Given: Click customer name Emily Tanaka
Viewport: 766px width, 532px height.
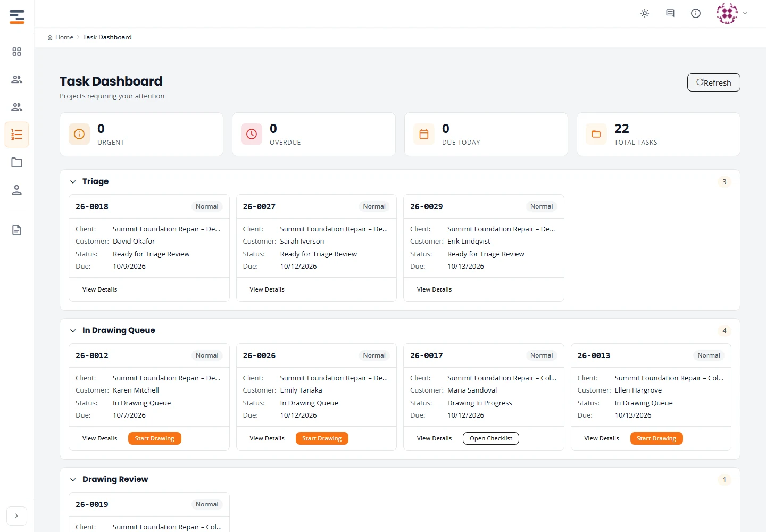Looking at the screenshot, I should [301, 390].
